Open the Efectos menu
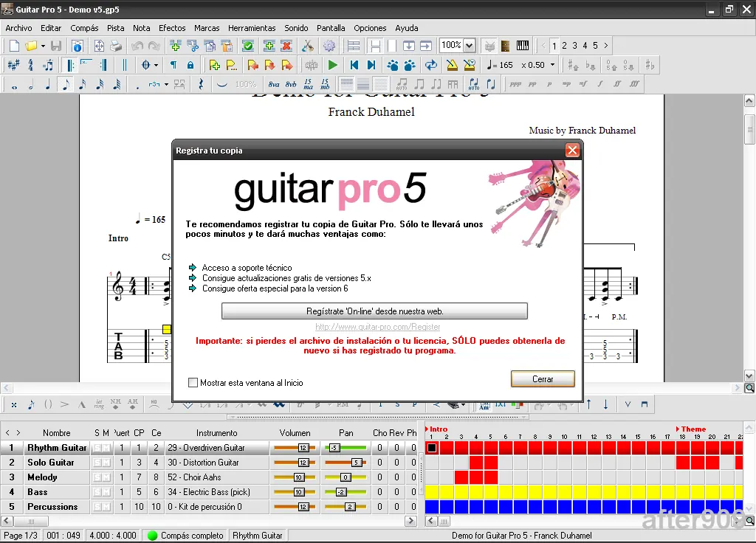Image resolution: width=756 pixels, height=543 pixels. (x=172, y=28)
